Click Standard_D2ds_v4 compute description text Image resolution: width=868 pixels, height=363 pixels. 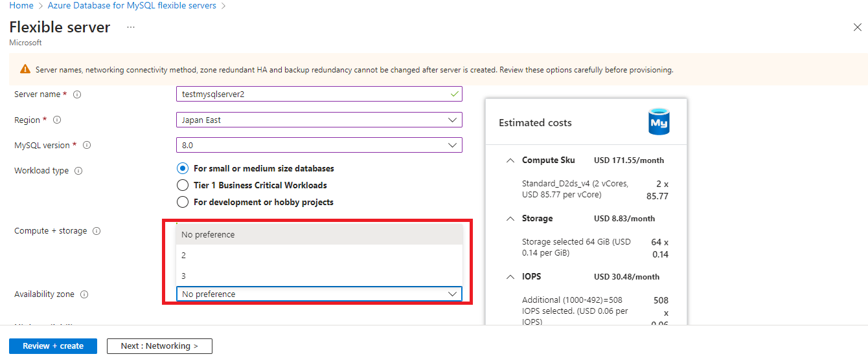tap(575, 189)
